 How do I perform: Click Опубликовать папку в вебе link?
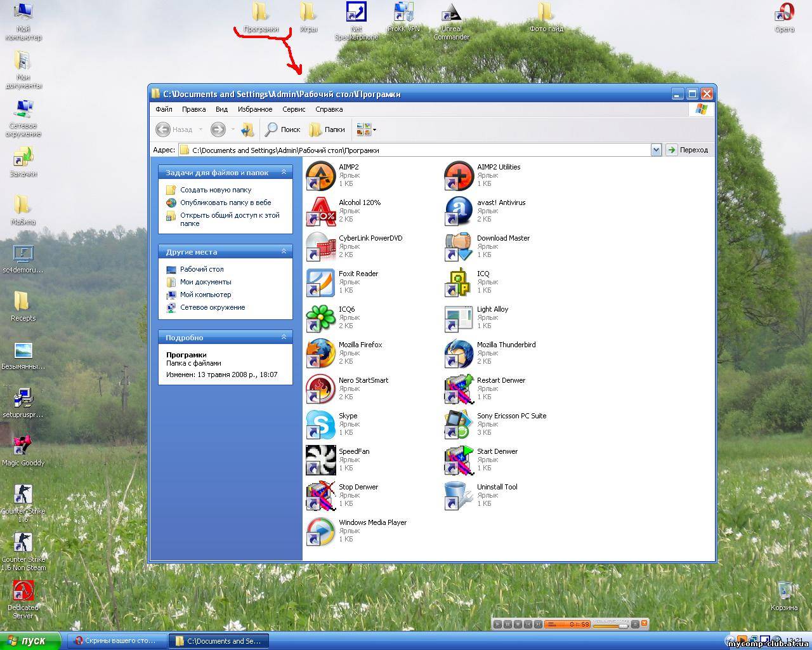pyautogui.click(x=225, y=202)
